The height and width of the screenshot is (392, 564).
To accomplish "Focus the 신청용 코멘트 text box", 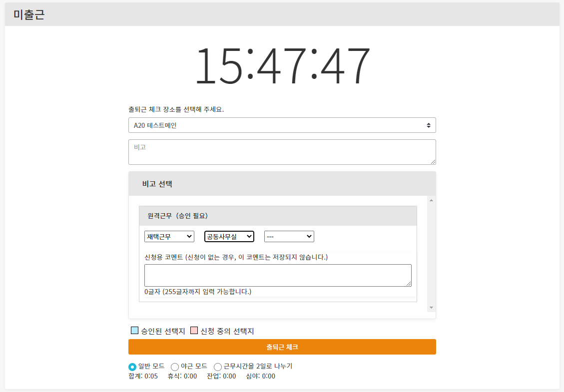I will point(278,275).
